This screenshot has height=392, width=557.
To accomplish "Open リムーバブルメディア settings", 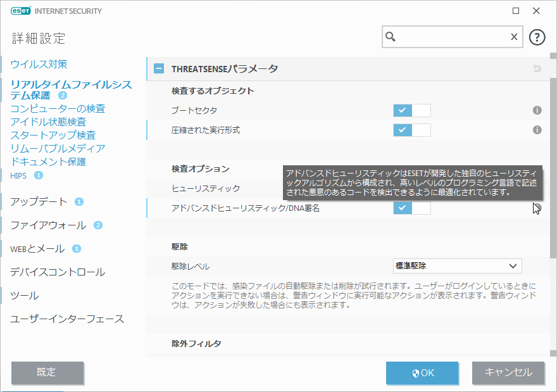I will click(58, 148).
